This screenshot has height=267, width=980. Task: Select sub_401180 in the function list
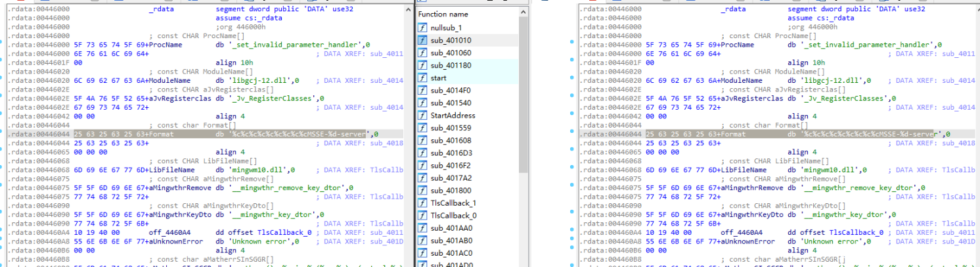(x=450, y=65)
